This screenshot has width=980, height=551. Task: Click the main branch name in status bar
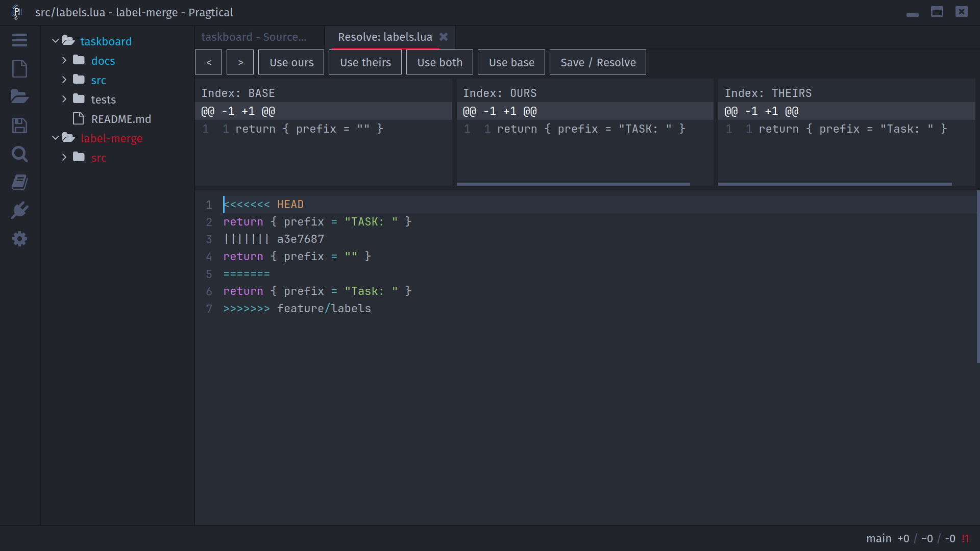[878, 539]
